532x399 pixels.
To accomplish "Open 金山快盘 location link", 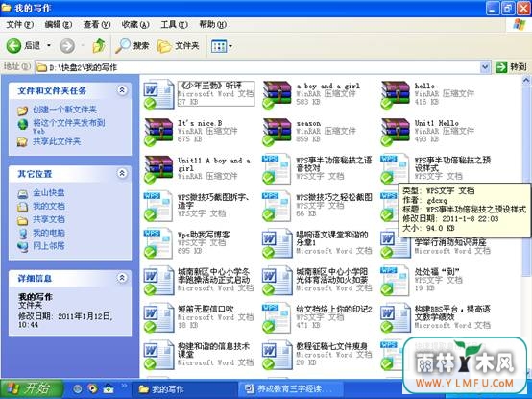I will (49, 193).
